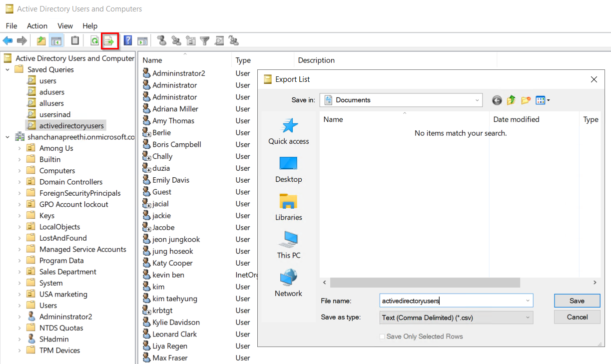Click the Show/Hide Console Tree toolbar icon

pyautogui.click(x=57, y=40)
